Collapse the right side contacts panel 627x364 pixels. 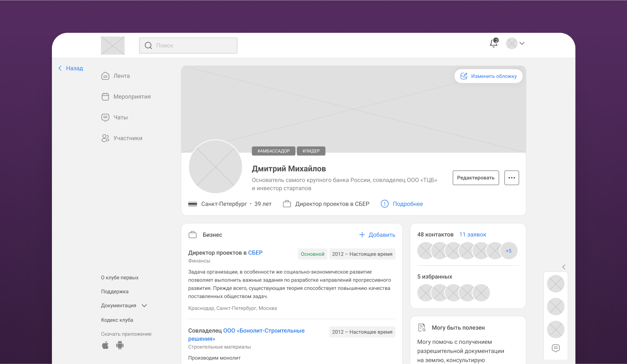[564, 267]
